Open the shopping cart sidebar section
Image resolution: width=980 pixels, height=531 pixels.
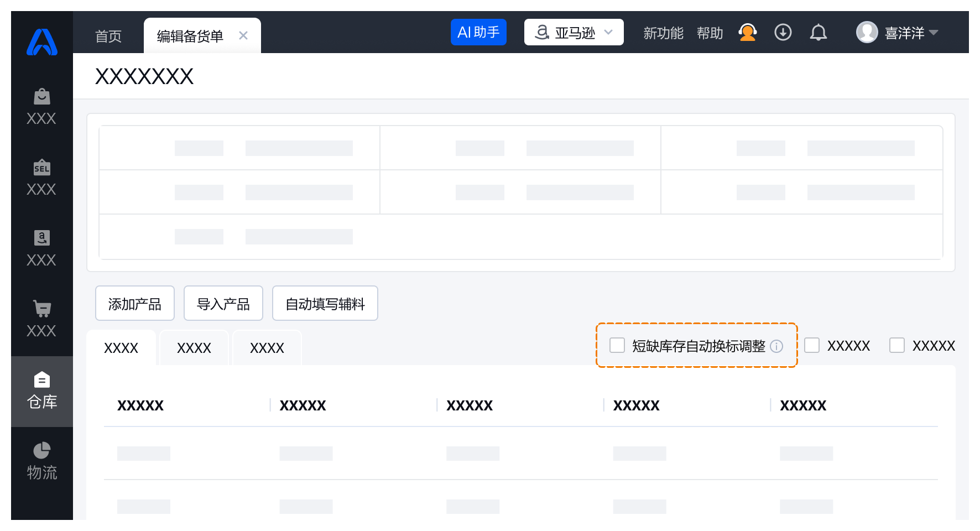pos(42,320)
